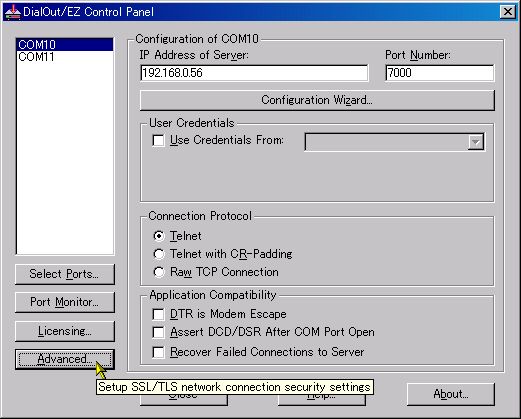Click the Port Number field
Viewport: 521px width, 419px height.
pyautogui.click(x=439, y=73)
